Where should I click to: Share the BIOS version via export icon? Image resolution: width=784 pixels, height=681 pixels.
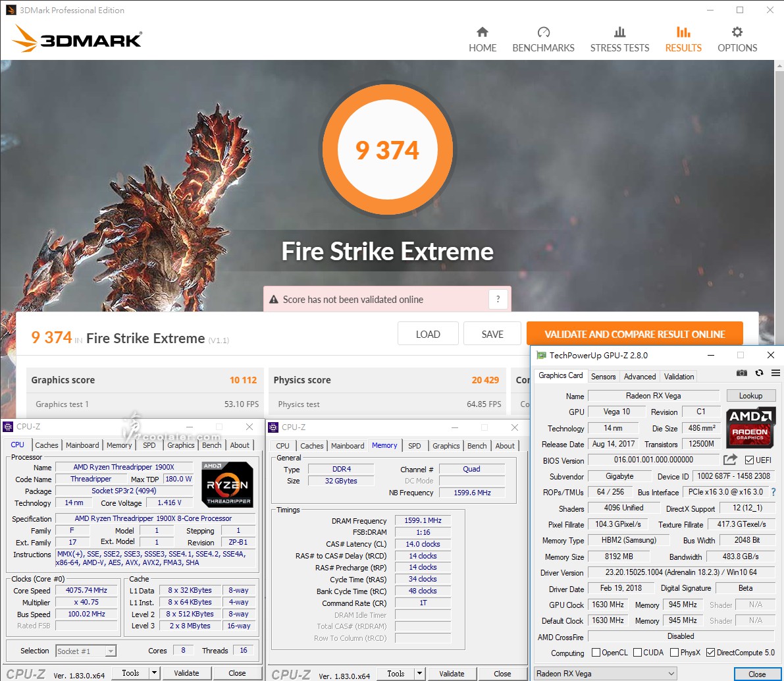tap(730, 459)
